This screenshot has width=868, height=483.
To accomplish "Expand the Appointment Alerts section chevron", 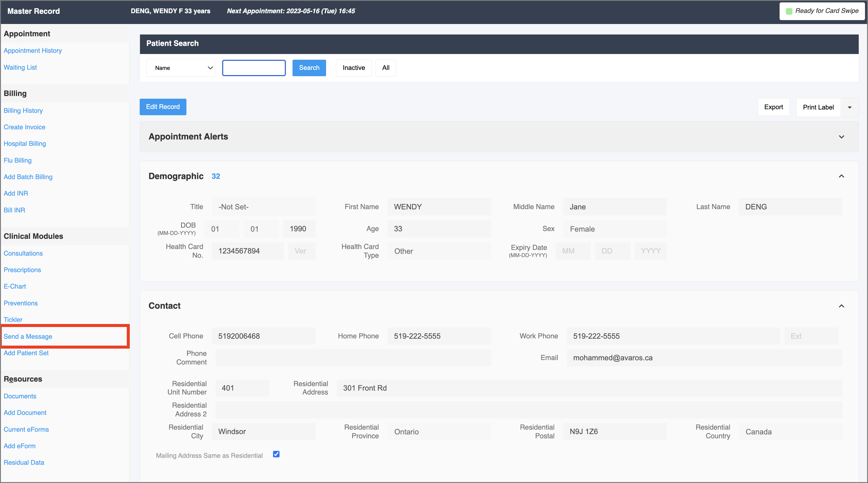I will click(841, 136).
